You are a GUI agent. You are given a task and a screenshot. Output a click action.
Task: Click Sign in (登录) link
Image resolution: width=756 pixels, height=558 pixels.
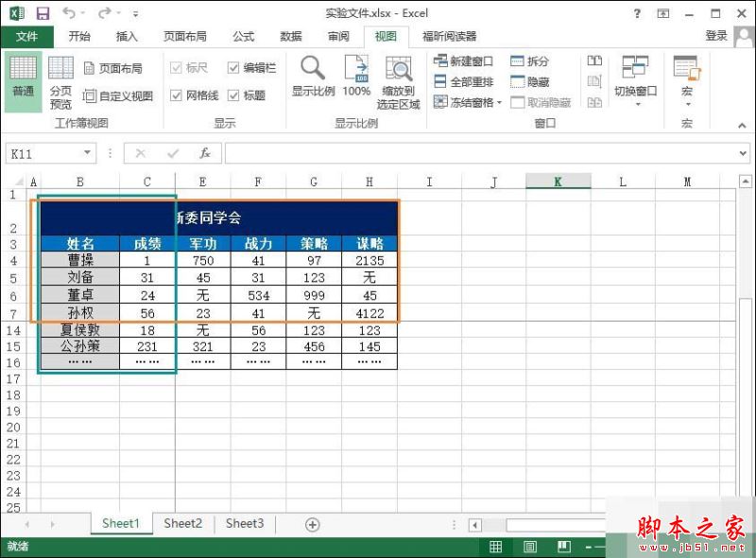click(x=716, y=36)
